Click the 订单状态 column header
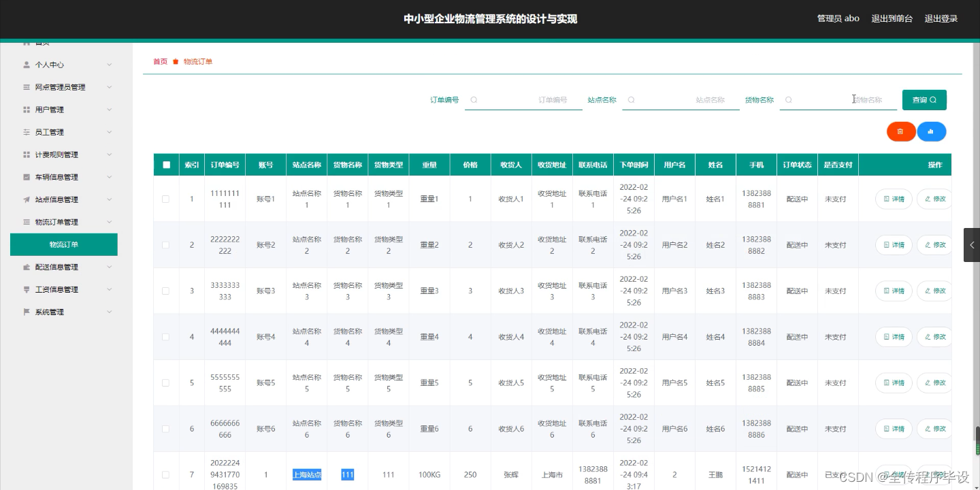 (x=797, y=165)
